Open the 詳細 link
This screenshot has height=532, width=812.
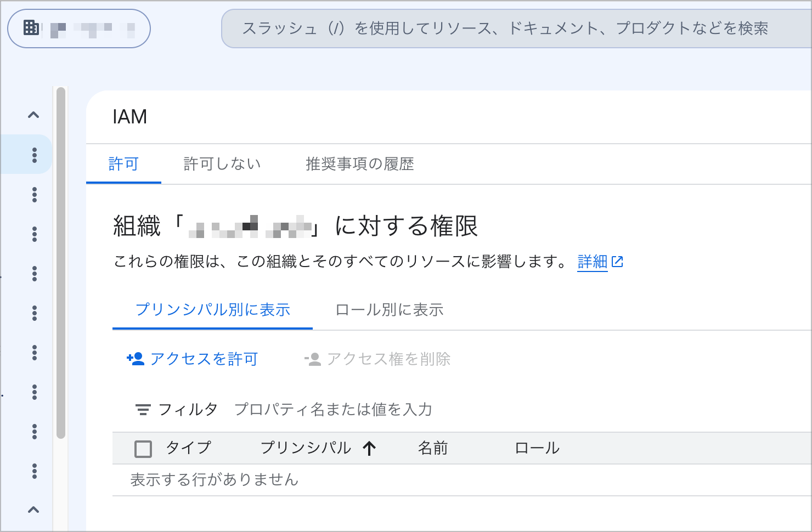[593, 262]
